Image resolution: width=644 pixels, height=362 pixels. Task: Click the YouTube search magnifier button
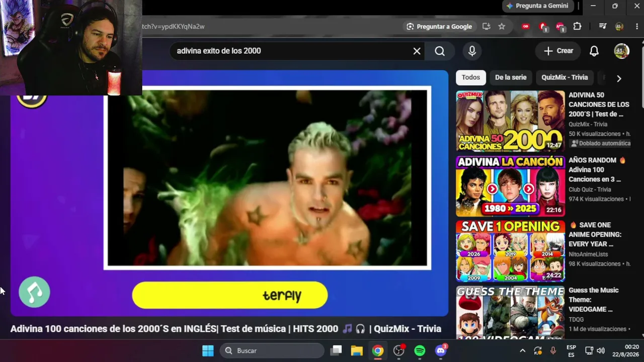click(x=440, y=51)
